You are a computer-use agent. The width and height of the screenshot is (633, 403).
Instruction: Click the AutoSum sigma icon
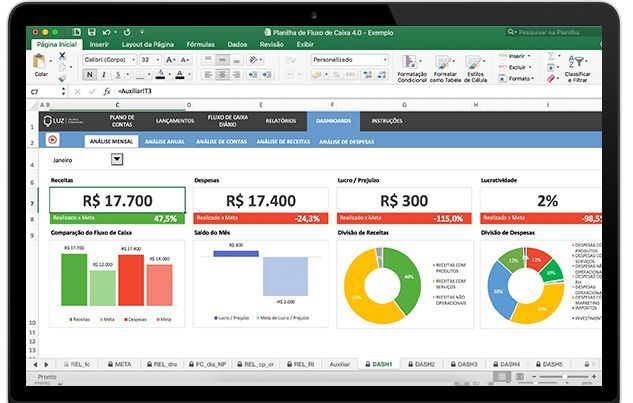click(x=551, y=56)
